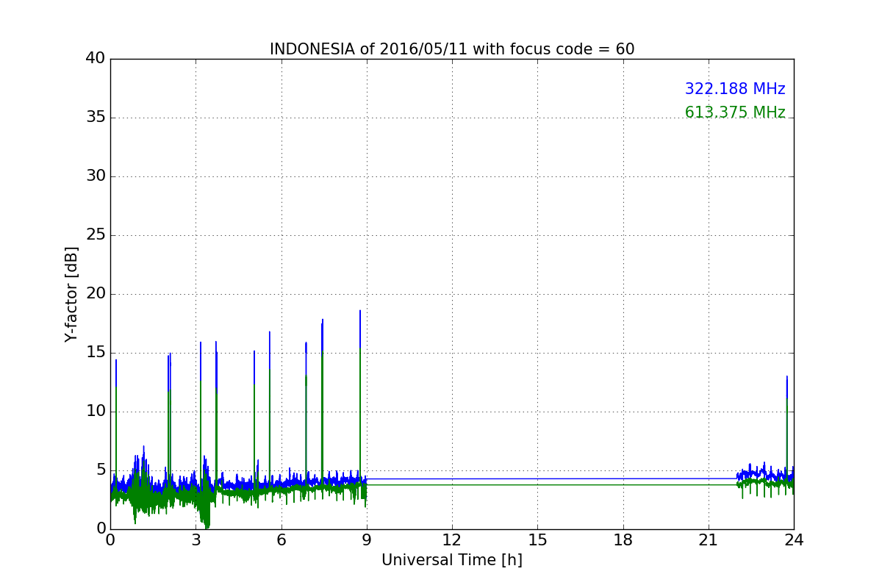
Task: Click the Y-factor [dB] axis label
Action: (x=71, y=294)
